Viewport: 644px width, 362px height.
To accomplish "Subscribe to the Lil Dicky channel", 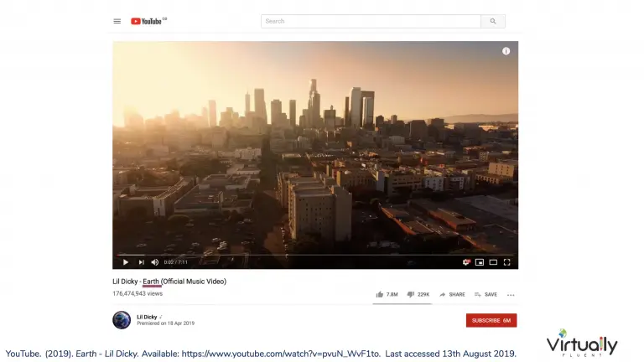I will point(491,321).
